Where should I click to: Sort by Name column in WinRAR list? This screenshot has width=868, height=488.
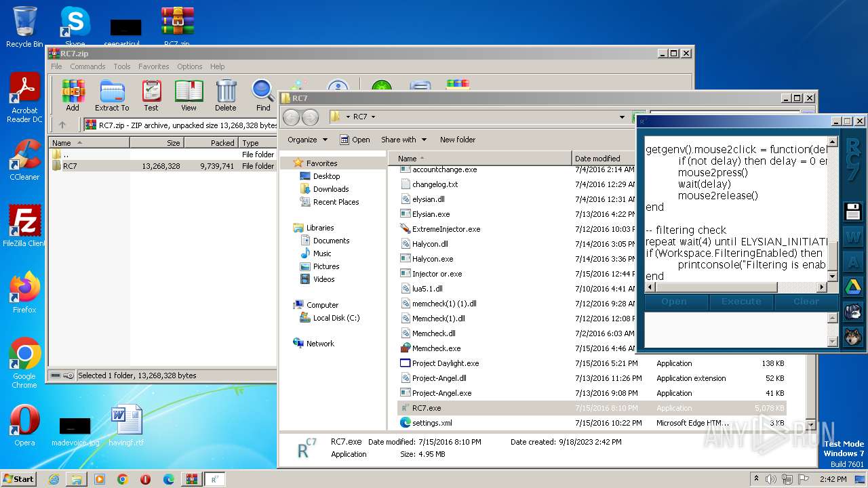point(89,143)
